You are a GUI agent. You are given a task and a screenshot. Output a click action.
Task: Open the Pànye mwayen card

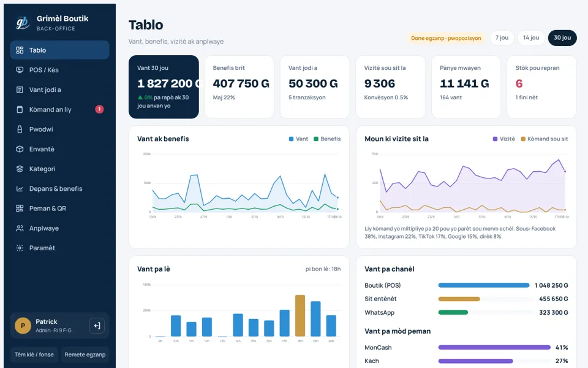tap(466, 86)
